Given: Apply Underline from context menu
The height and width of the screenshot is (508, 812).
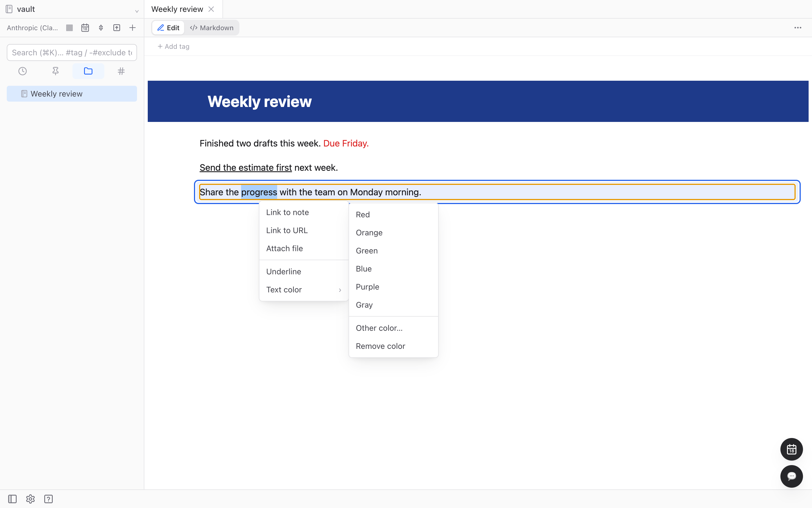Looking at the screenshot, I should pos(304,271).
